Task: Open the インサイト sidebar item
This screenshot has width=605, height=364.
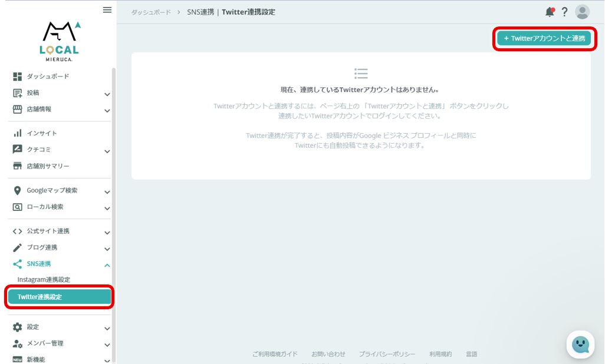Action: (x=42, y=134)
